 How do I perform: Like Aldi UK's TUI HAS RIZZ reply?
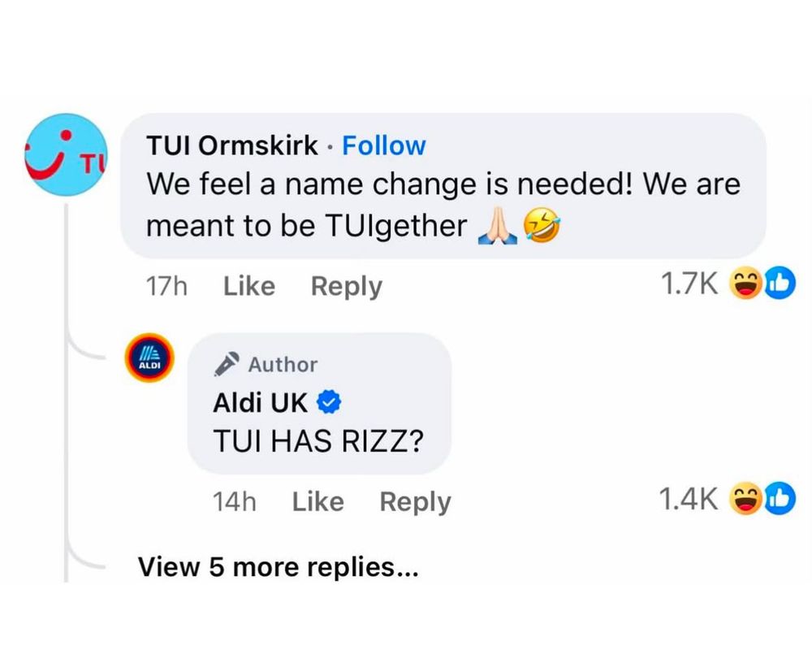pyautogui.click(x=317, y=501)
